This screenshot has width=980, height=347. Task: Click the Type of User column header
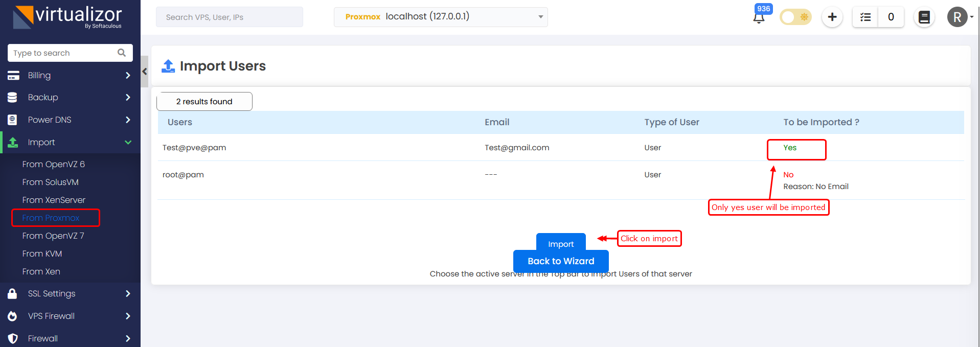click(672, 122)
